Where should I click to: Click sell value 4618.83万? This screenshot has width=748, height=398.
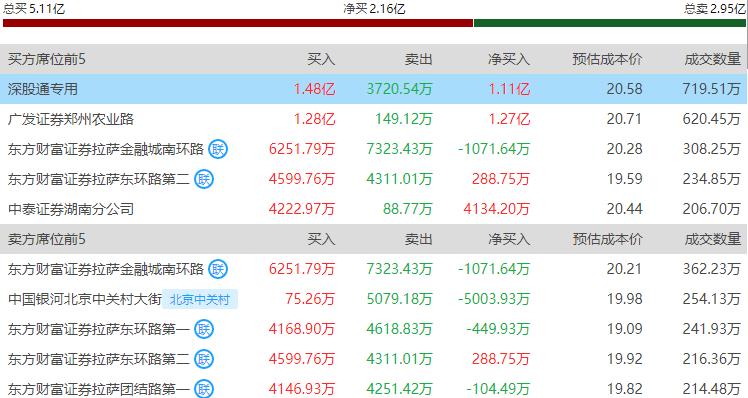tap(399, 329)
